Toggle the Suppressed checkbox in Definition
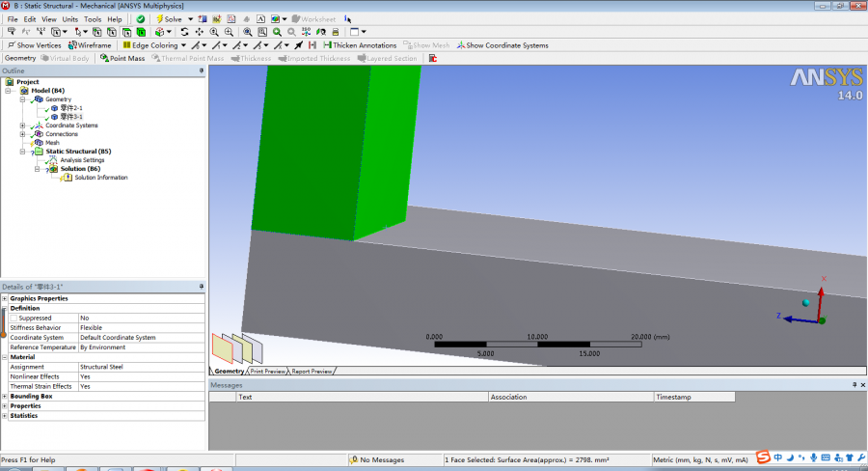Image resolution: width=868 pixels, height=471 pixels. [14, 318]
